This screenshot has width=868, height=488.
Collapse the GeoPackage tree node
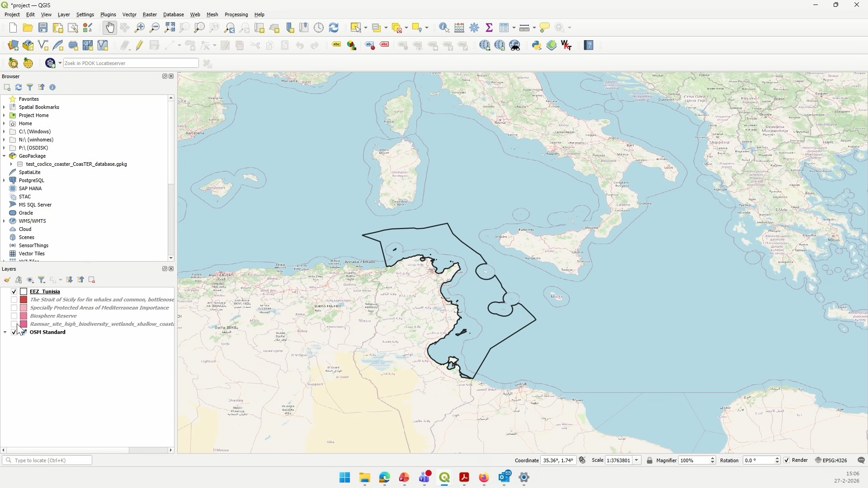point(4,156)
